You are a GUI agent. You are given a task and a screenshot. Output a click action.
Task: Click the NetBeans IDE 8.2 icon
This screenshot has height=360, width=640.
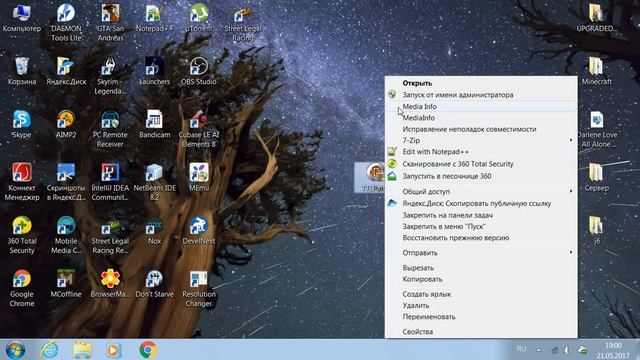click(x=154, y=182)
